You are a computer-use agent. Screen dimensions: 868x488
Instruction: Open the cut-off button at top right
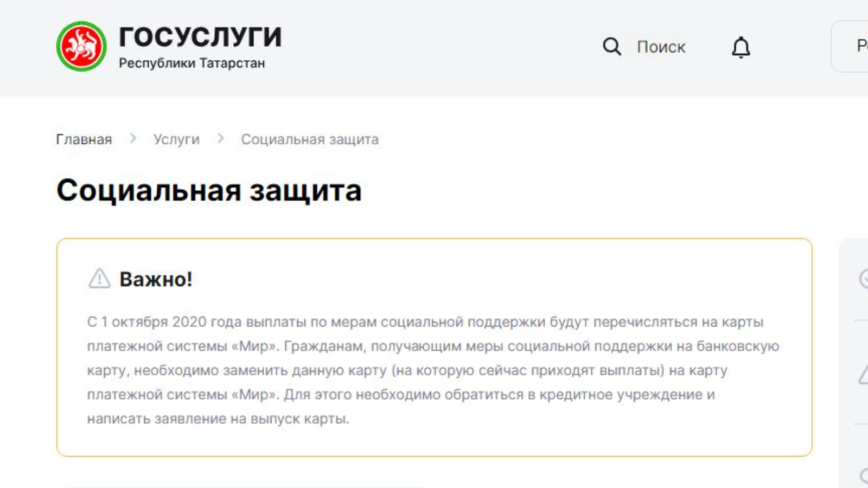[852, 47]
